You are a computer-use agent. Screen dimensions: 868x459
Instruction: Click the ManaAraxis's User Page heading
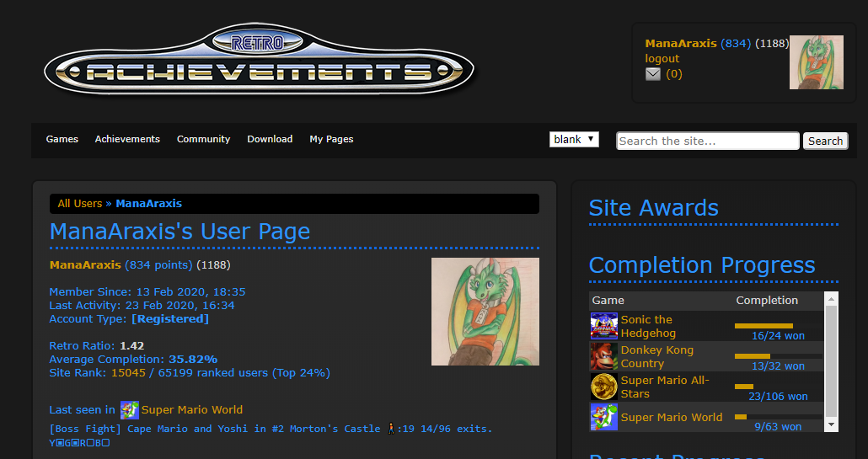(x=179, y=231)
